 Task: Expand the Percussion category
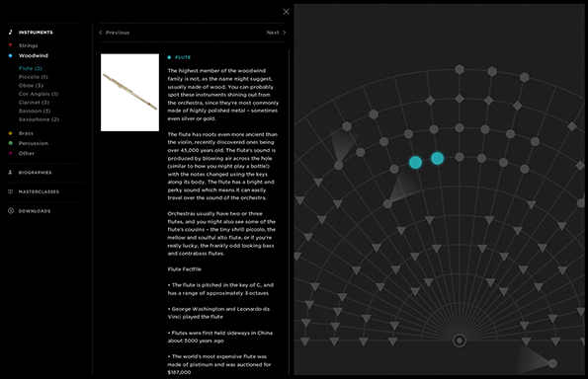34,143
